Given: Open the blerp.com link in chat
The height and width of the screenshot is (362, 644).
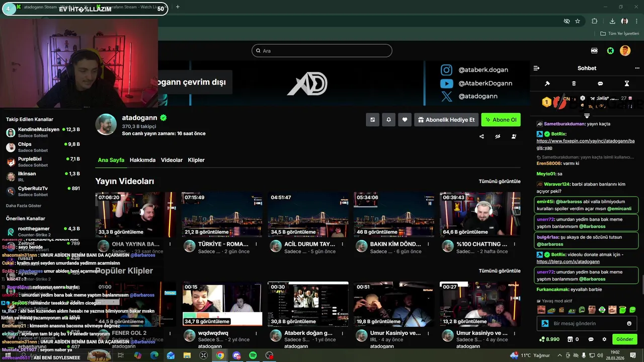Looking at the screenshot, I should click(x=568, y=262).
